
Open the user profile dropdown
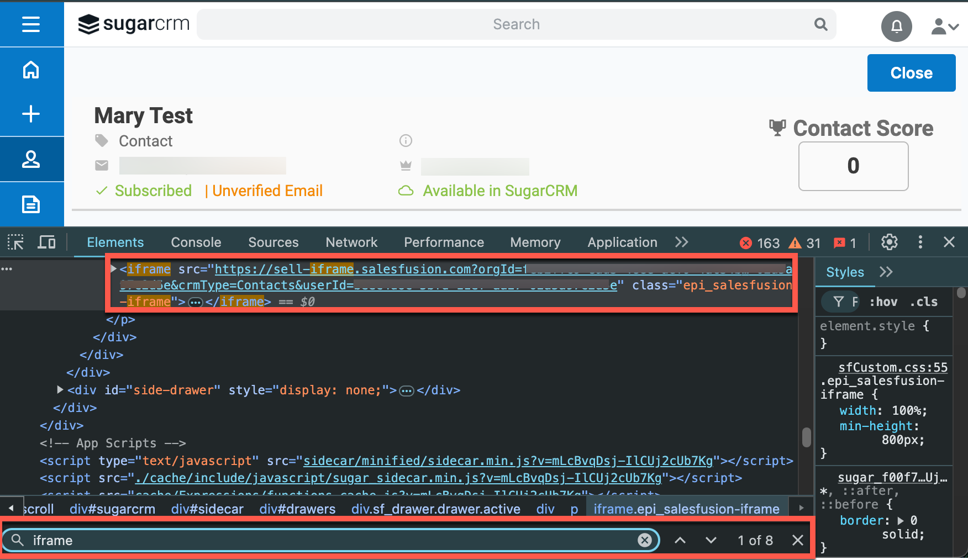click(x=945, y=26)
